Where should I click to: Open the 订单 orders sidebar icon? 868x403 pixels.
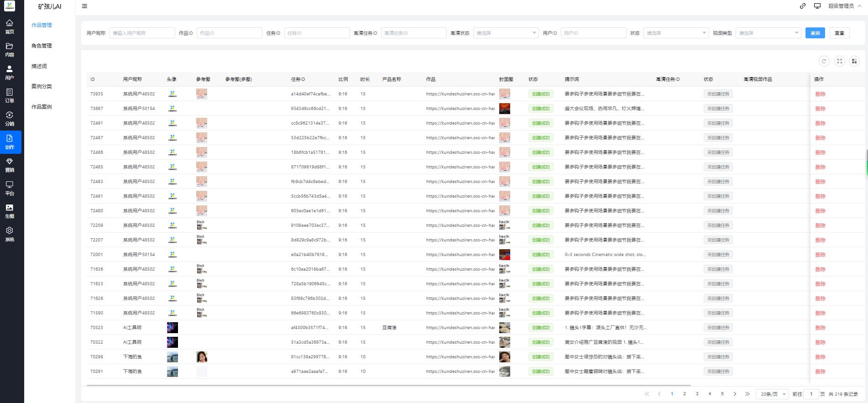click(10, 96)
